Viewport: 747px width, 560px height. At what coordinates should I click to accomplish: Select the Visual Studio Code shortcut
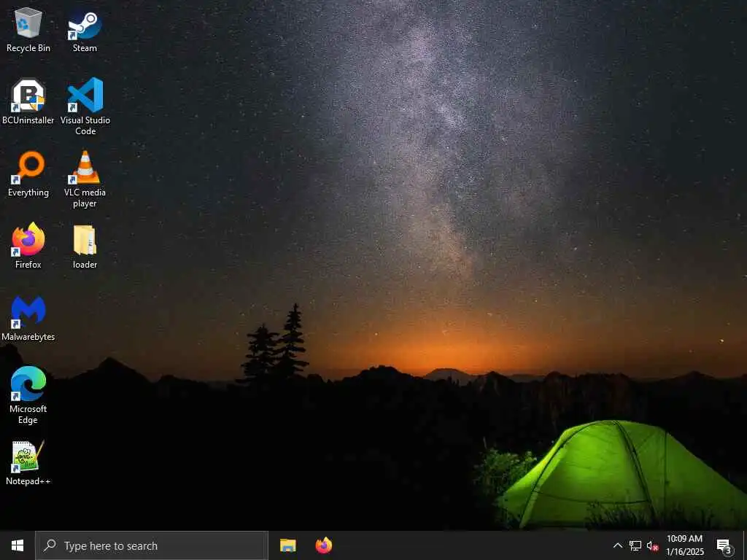pos(85,106)
